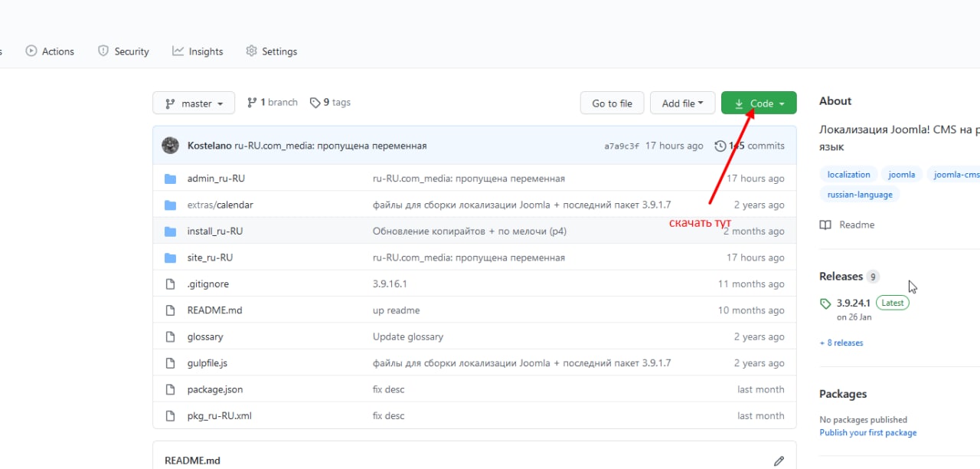Select the russian-language topic tag
Image resolution: width=980 pixels, height=469 pixels.
[x=860, y=195]
